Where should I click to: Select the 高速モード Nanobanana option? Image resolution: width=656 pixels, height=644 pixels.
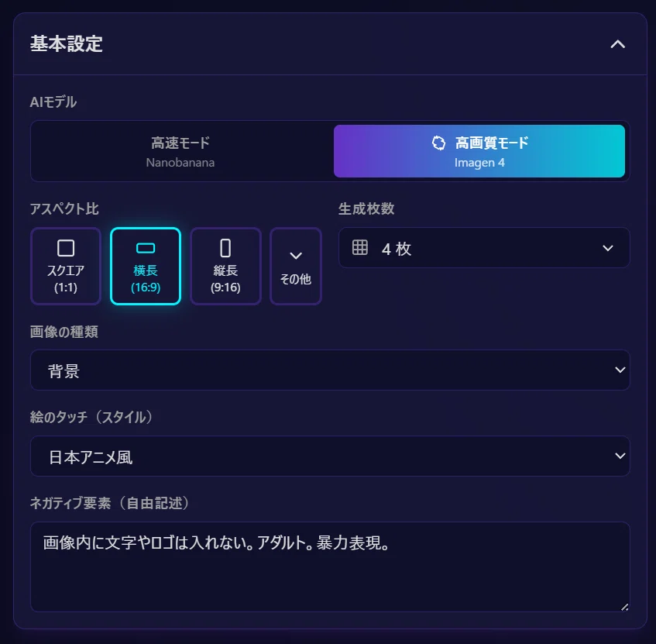click(180, 152)
